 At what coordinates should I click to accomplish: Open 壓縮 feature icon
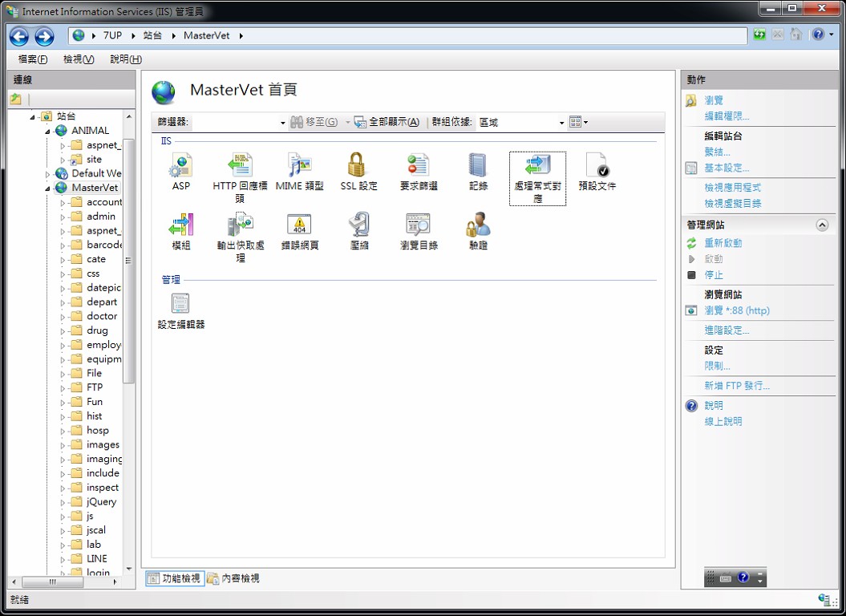pos(358,231)
